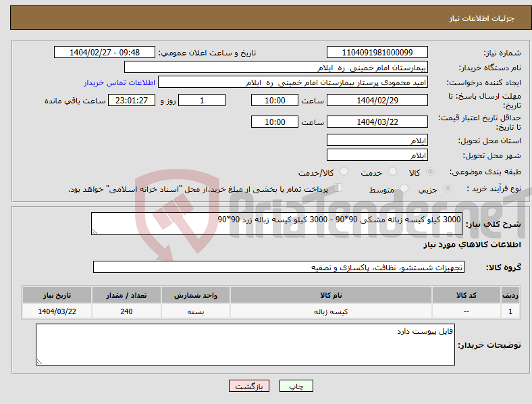Click the goods group تجهیزات شستشو field
The width and height of the screenshot is (532, 404).
pos(279,267)
